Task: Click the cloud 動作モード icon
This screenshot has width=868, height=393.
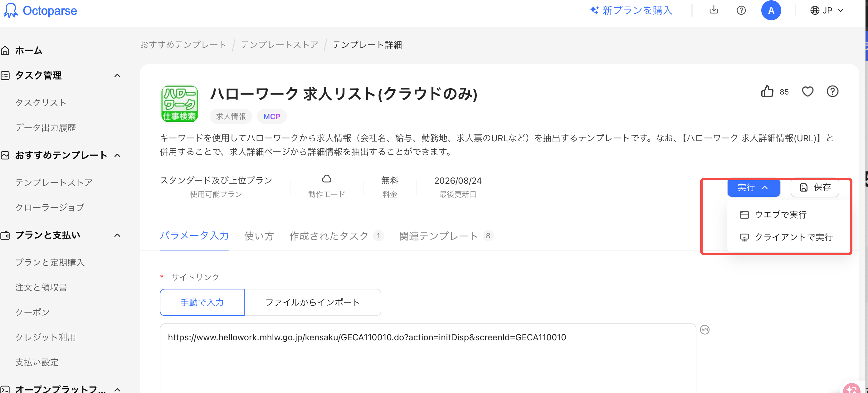Action: coord(326,178)
